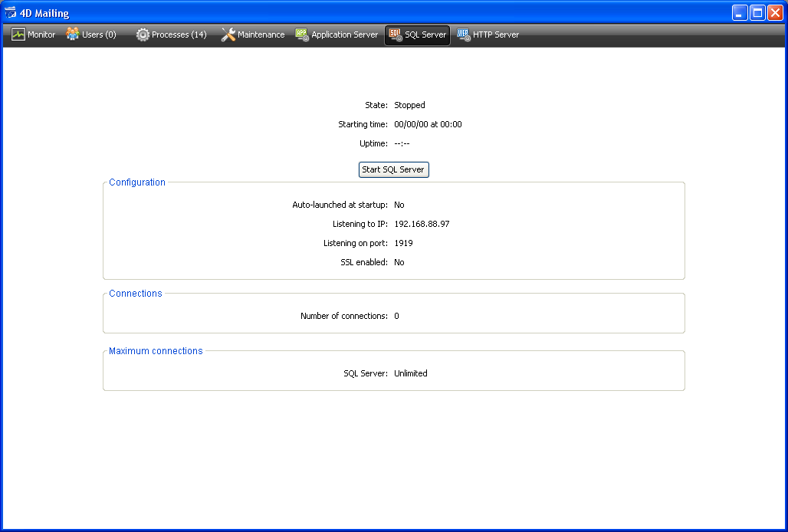Screen dimensions: 788x532
Task: Click the 'Maximum connections' group heading
Action: [156, 351]
